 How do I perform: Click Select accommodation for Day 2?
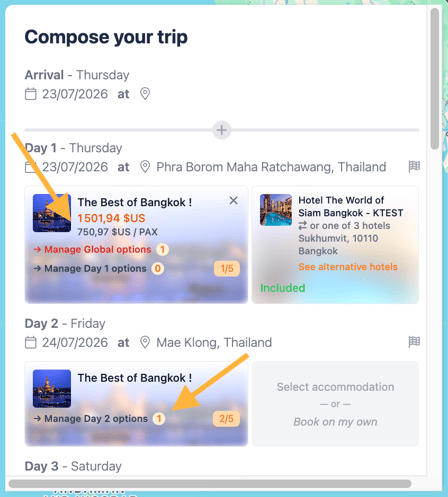[335, 387]
